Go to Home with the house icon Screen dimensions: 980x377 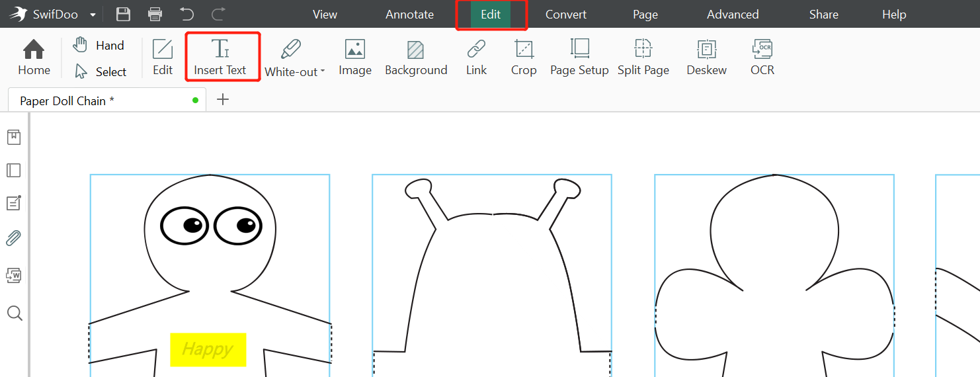pos(34,58)
